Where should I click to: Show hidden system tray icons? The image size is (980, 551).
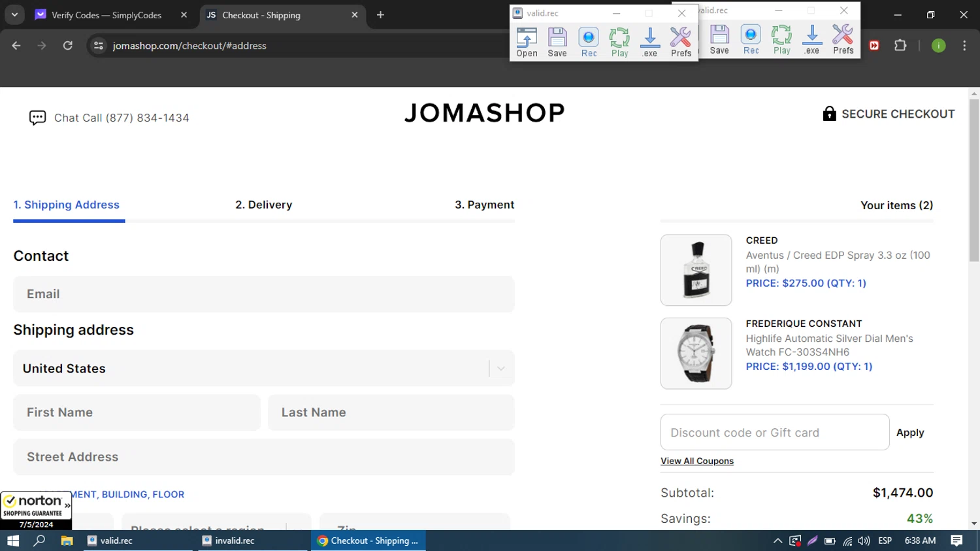777,541
